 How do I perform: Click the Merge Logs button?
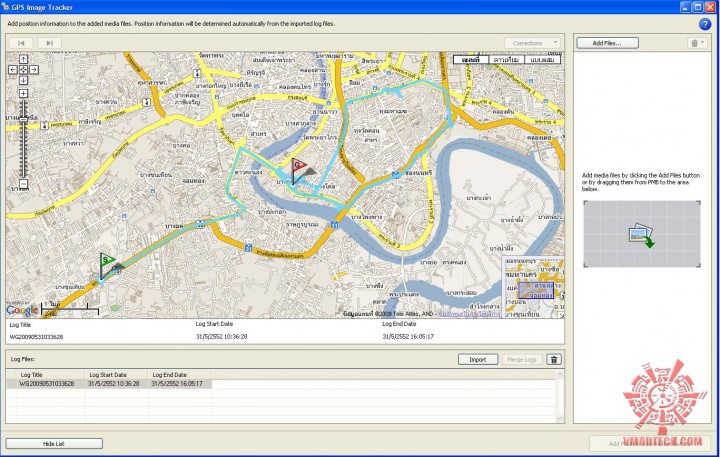(x=522, y=360)
